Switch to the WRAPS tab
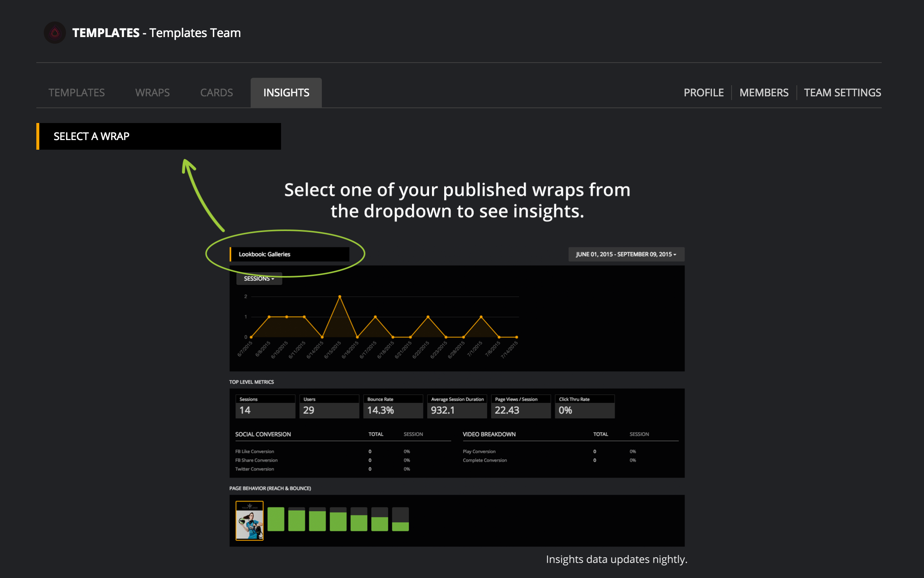924x578 pixels. pos(152,93)
